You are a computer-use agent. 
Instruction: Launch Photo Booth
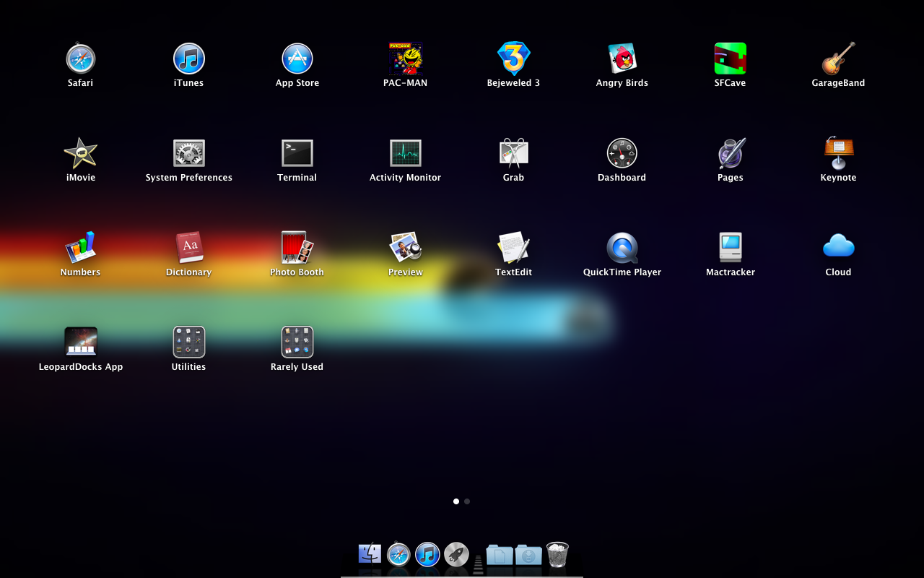297,248
